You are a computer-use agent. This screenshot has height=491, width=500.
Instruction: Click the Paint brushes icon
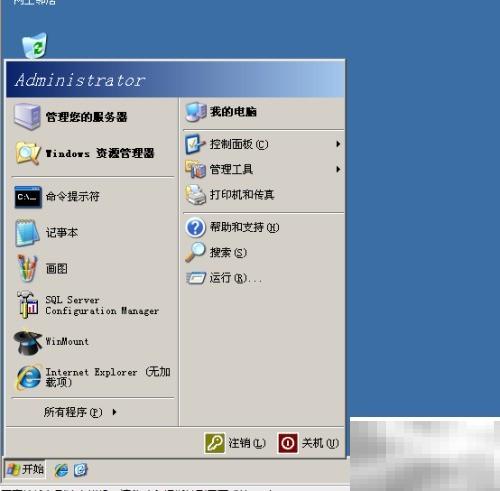27,269
